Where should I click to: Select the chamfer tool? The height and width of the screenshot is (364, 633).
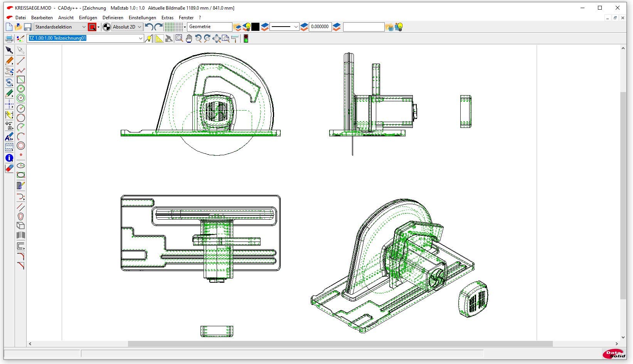21,265
